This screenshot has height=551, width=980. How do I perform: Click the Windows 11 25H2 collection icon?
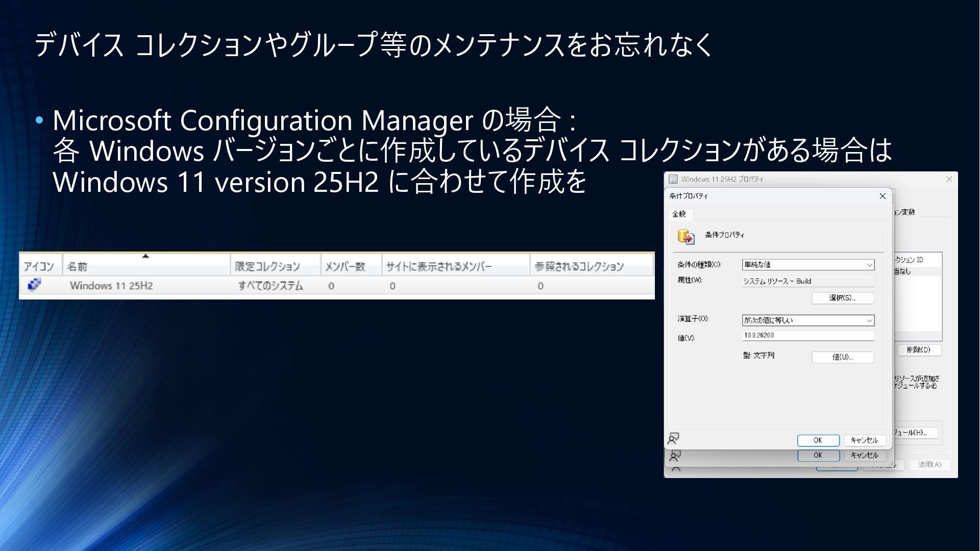pos(34,285)
